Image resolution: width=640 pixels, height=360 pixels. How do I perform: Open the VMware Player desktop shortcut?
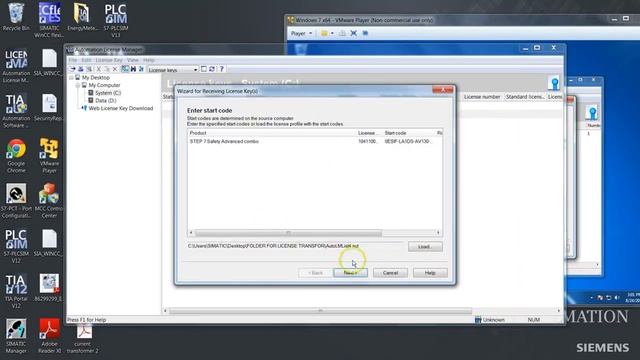(x=49, y=156)
